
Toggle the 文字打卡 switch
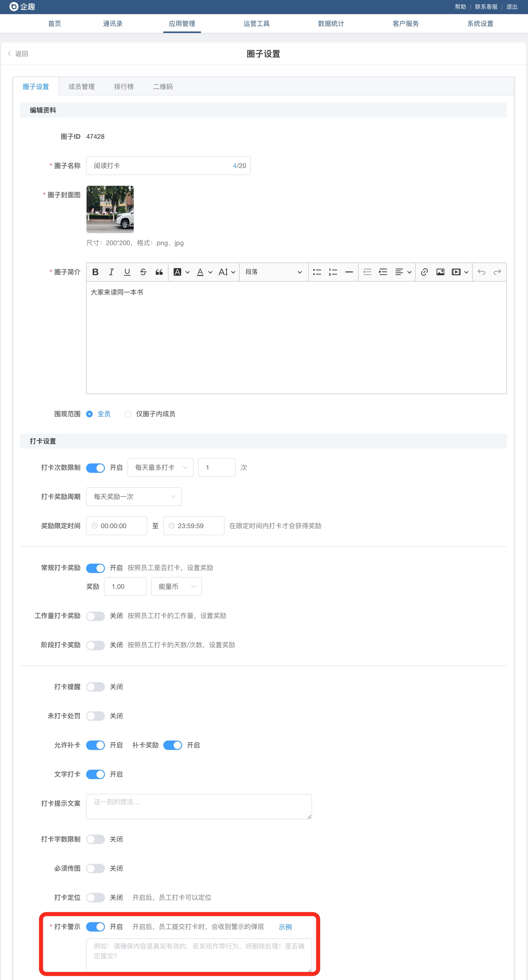tap(96, 775)
